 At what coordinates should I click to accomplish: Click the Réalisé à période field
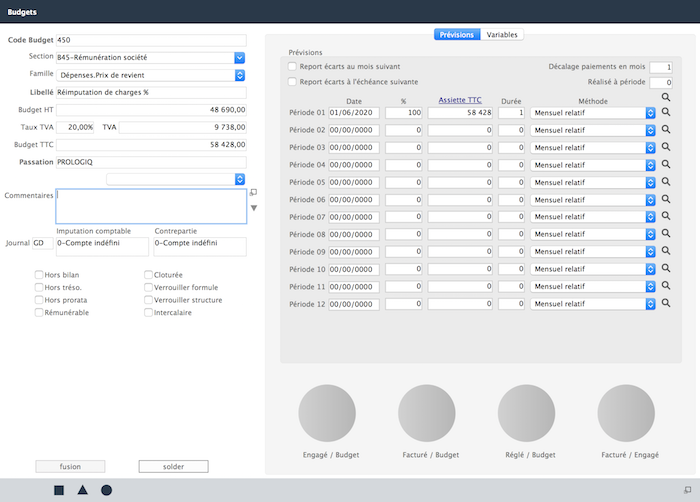pyautogui.click(x=661, y=82)
